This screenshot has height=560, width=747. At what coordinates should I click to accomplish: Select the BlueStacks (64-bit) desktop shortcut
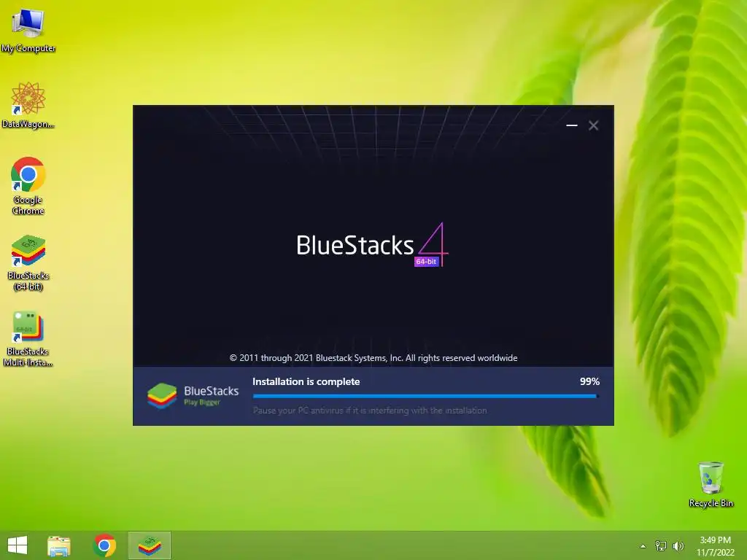pyautogui.click(x=28, y=262)
